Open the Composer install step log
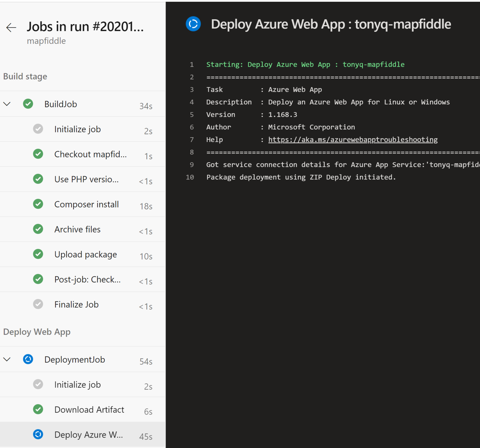The width and height of the screenshot is (480, 448). (x=83, y=204)
